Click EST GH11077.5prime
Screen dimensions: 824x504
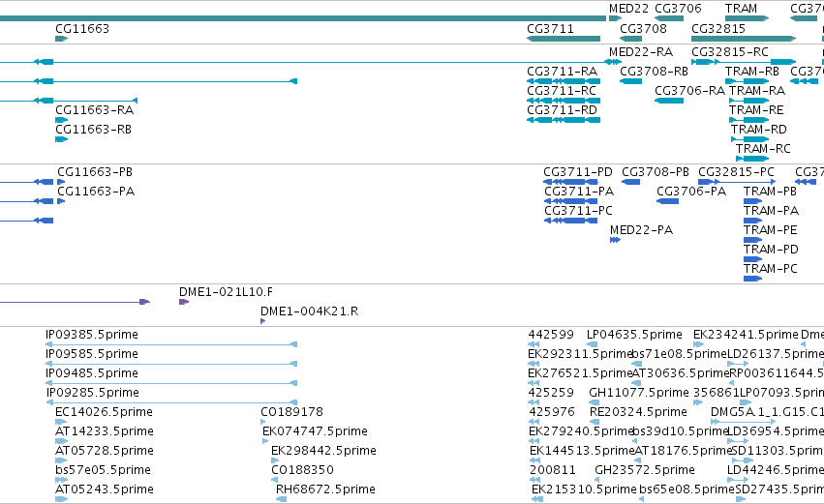click(639, 393)
